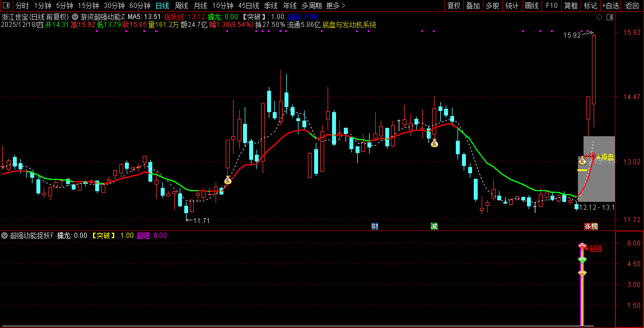Click the MA5: 13.51 readout
Screen dimensions: 644x328
[144, 17]
